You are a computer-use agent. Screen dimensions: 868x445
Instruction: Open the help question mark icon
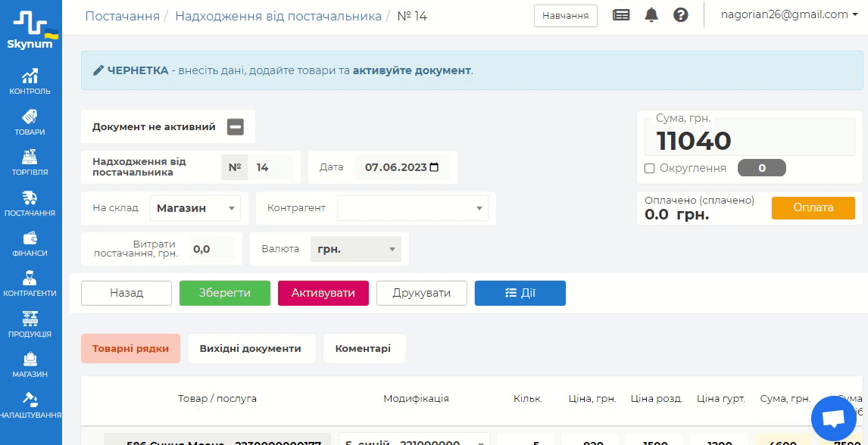681,15
